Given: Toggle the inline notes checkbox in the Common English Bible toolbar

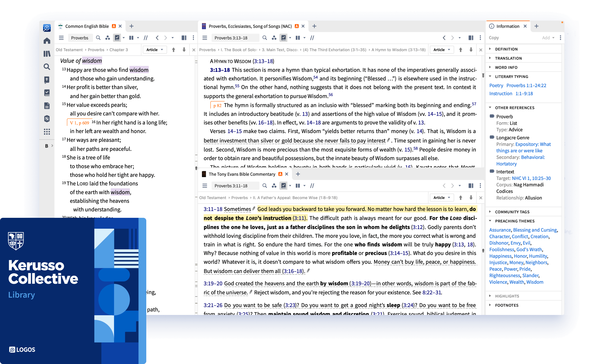Looking at the screenshot, I should [x=117, y=38].
